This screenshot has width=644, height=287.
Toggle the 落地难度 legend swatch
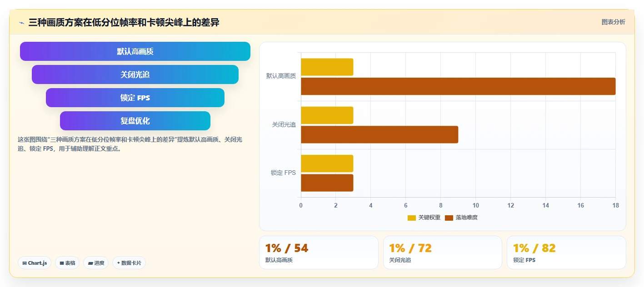pos(449,218)
